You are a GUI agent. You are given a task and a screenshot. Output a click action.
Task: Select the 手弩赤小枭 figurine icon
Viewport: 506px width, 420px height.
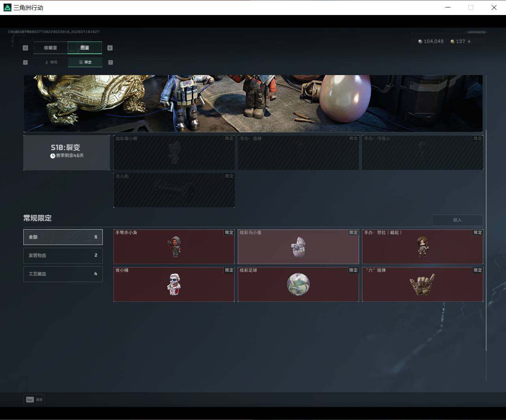[174, 247]
